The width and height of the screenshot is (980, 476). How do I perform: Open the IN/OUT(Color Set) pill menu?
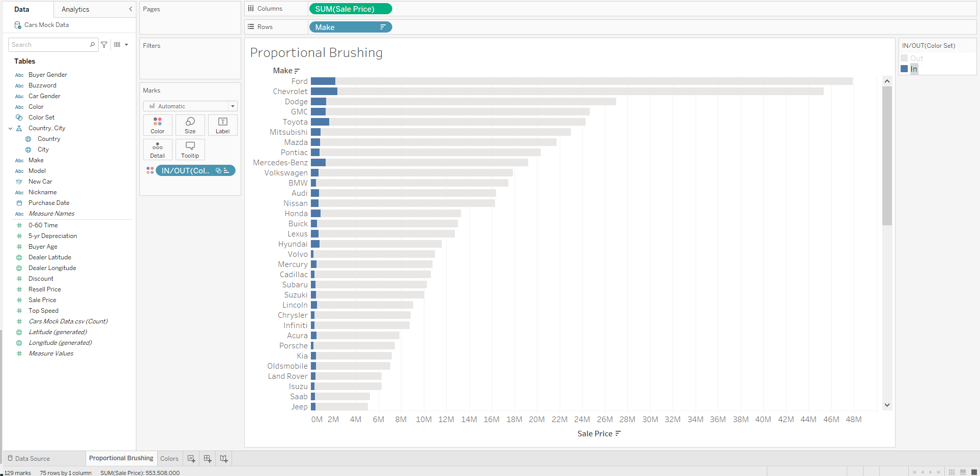[x=195, y=170]
